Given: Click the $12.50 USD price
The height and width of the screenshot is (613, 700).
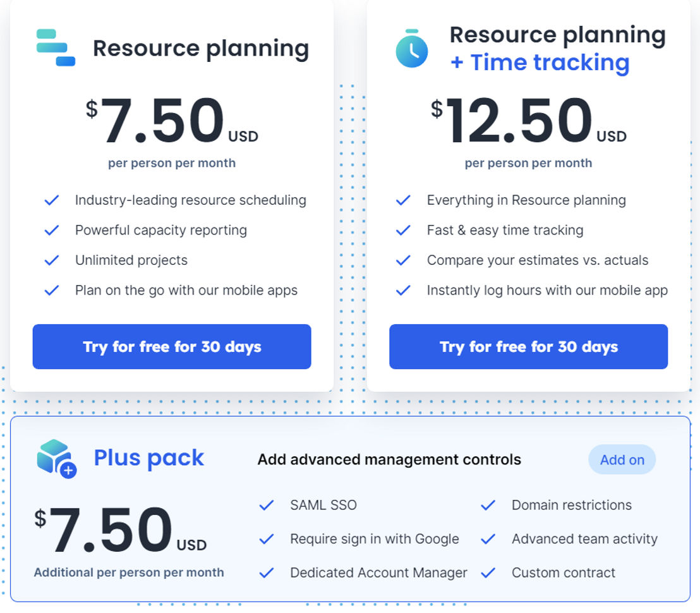Looking at the screenshot, I should [529, 121].
